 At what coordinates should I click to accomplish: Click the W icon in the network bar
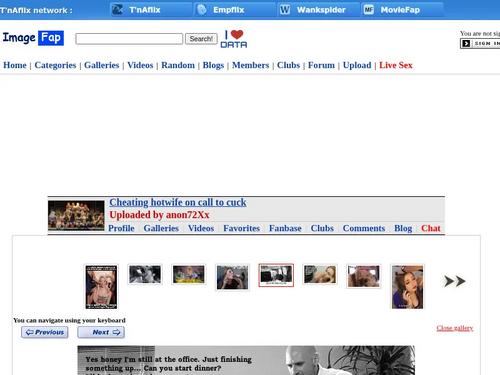coord(285,10)
